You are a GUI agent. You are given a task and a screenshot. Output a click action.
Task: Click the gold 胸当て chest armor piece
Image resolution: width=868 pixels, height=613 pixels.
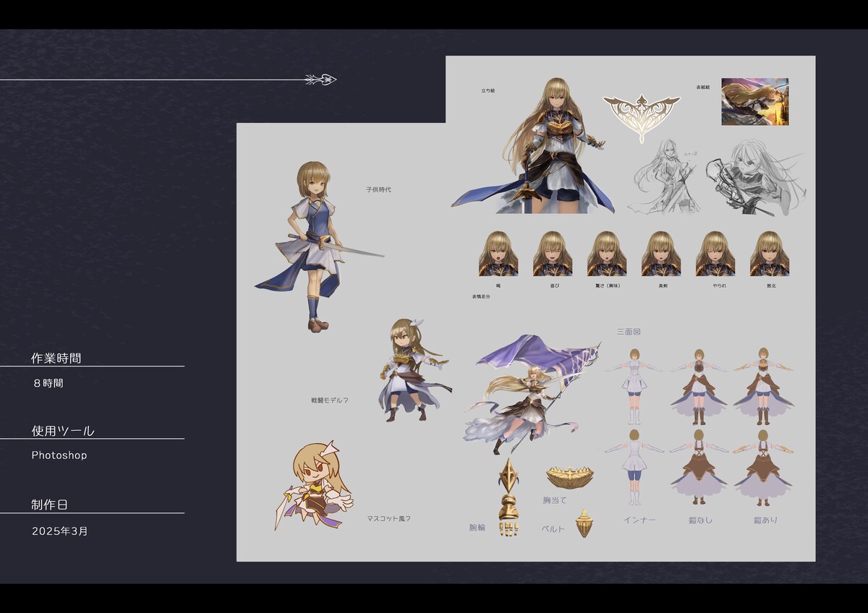(x=569, y=478)
